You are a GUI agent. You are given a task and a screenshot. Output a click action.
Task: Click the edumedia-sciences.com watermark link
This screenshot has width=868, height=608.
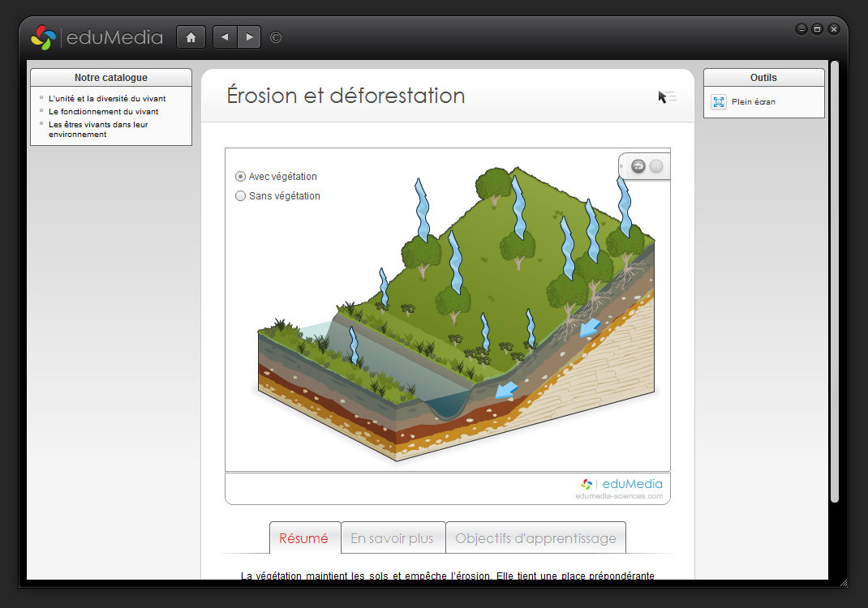(x=619, y=496)
